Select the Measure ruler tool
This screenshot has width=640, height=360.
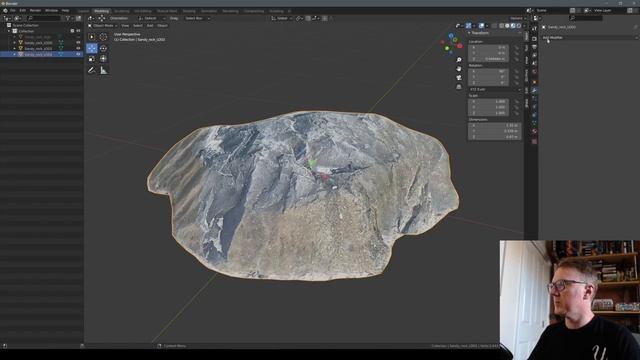point(103,70)
